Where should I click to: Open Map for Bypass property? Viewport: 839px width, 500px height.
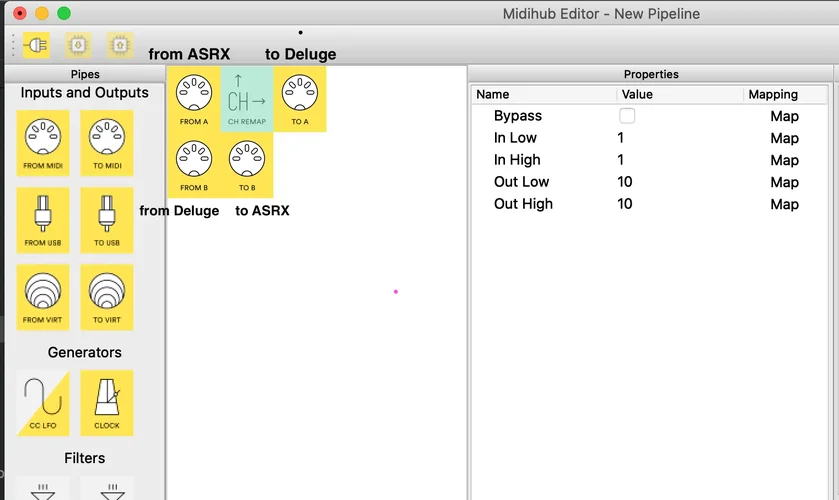(784, 116)
